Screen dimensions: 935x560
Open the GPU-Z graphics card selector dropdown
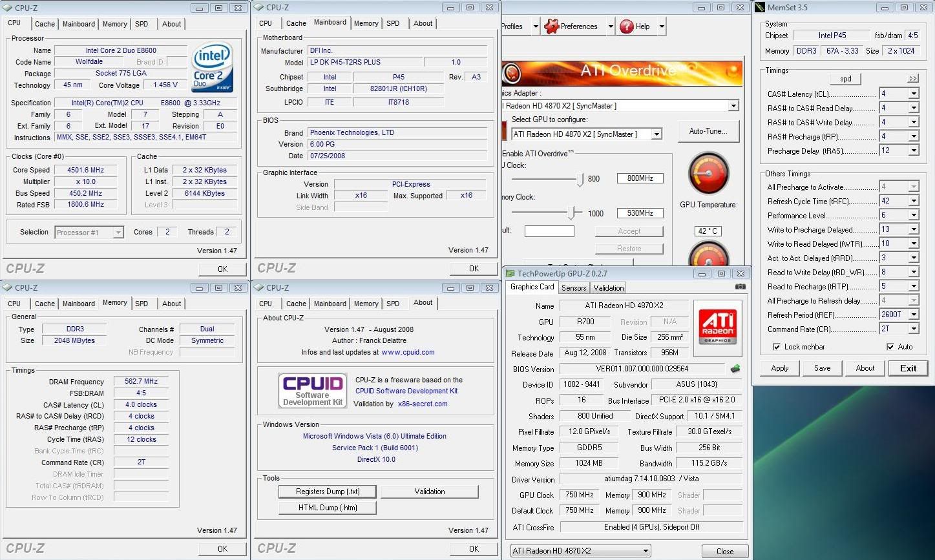click(646, 551)
